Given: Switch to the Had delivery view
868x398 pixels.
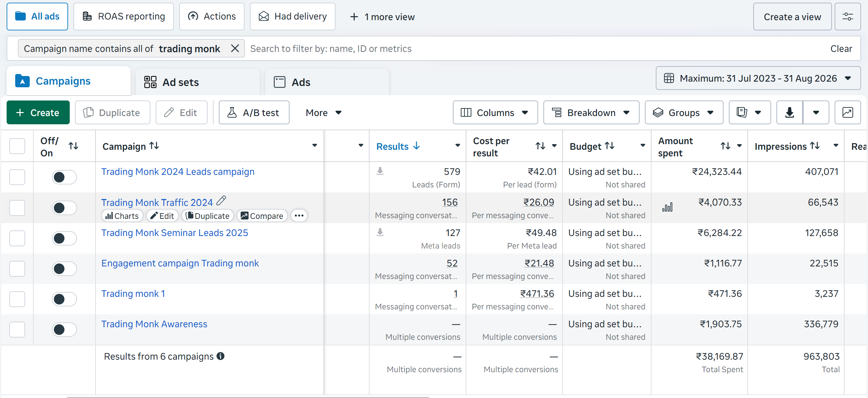Looking at the screenshot, I should [293, 17].
